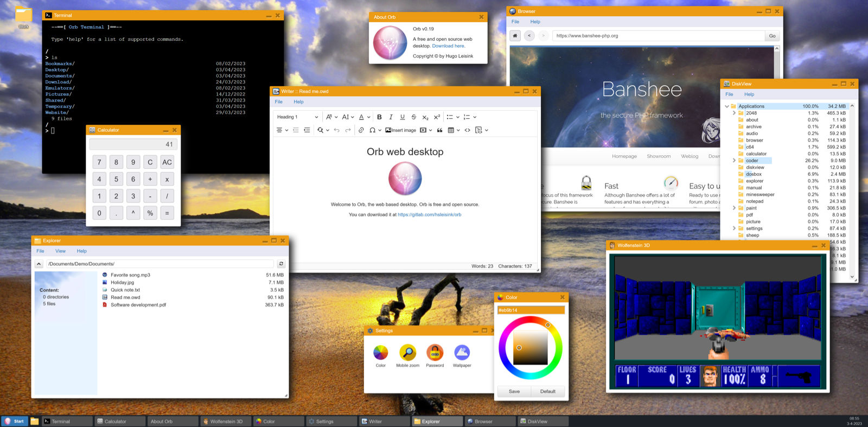868x427 pixels.
Task: Click the forward arrow in Browser
Action: coord(543,36)
